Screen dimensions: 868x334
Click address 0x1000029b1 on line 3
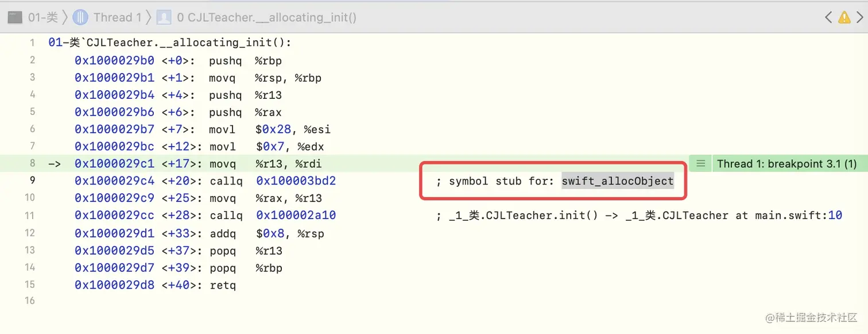click(114, 78)
